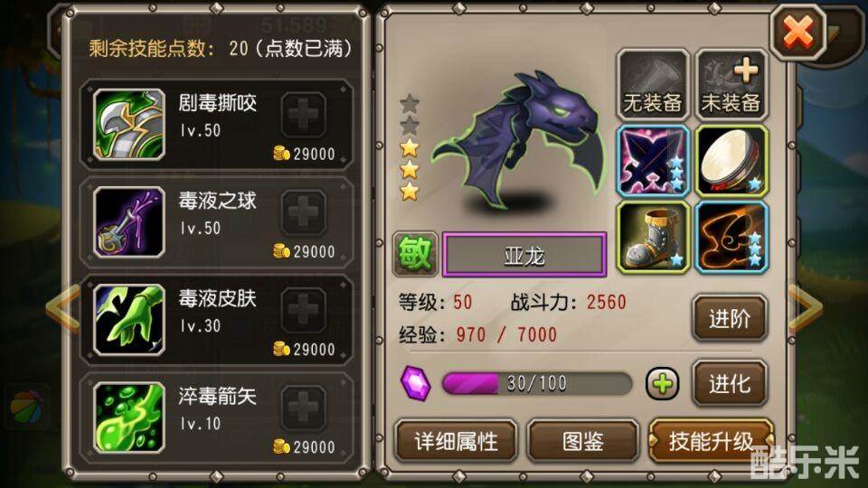Select the 毒液皮肤 green hand skill icon

pyautogui.click(x=129, y=320)
